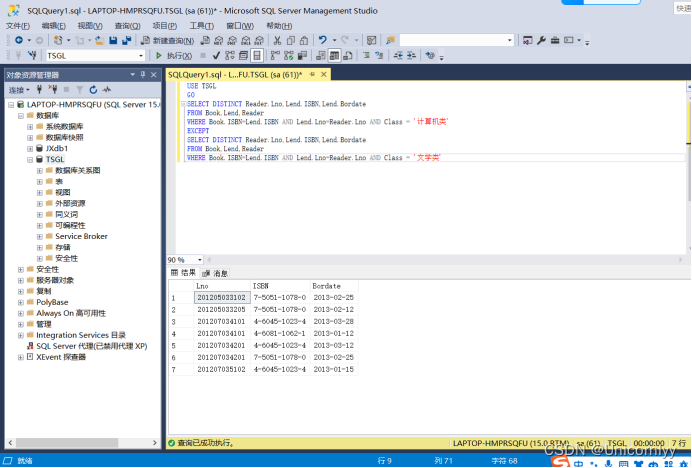Click the Object Explorer refresh icon

click(93, 90)
